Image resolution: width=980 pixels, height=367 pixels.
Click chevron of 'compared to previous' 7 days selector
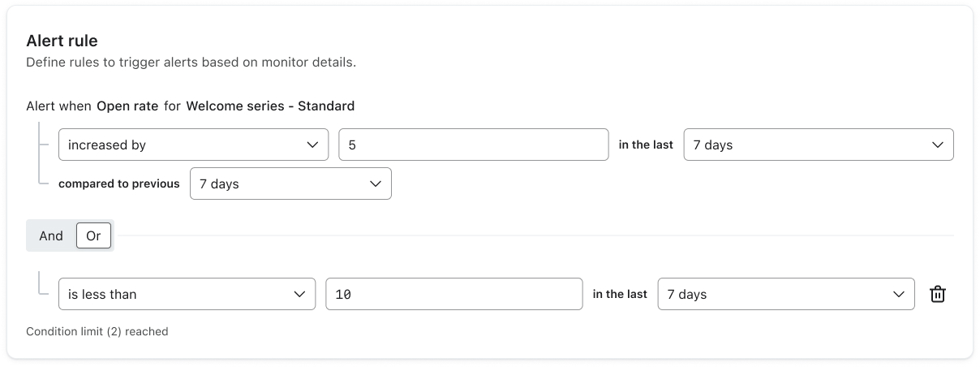[376, 183]
